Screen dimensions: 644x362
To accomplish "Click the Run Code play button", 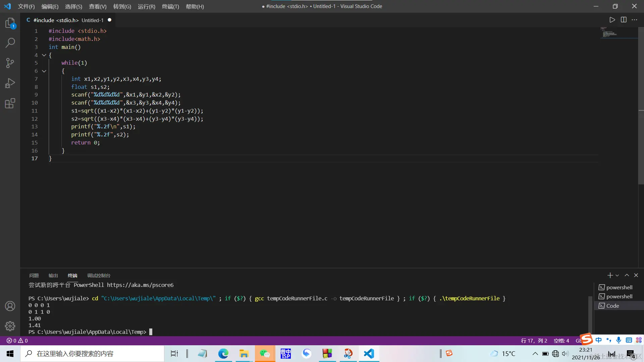I will point(612,20).
